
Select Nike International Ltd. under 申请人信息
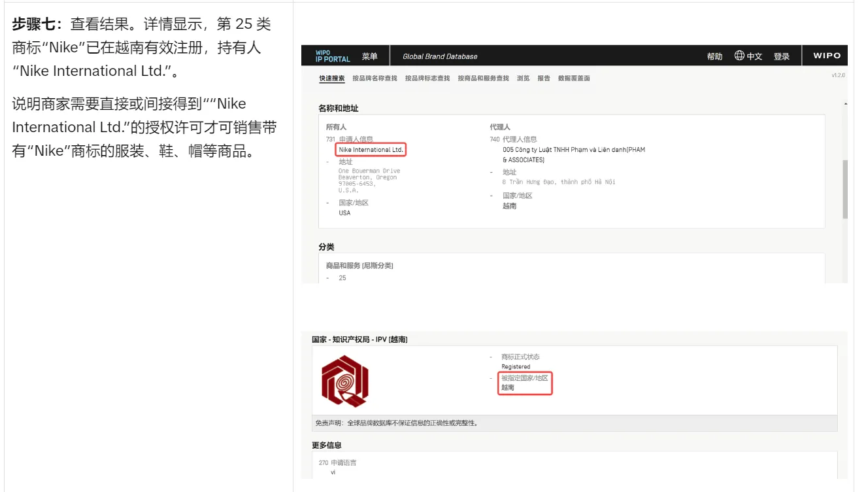pyautogui.click(x=371, y=150)
